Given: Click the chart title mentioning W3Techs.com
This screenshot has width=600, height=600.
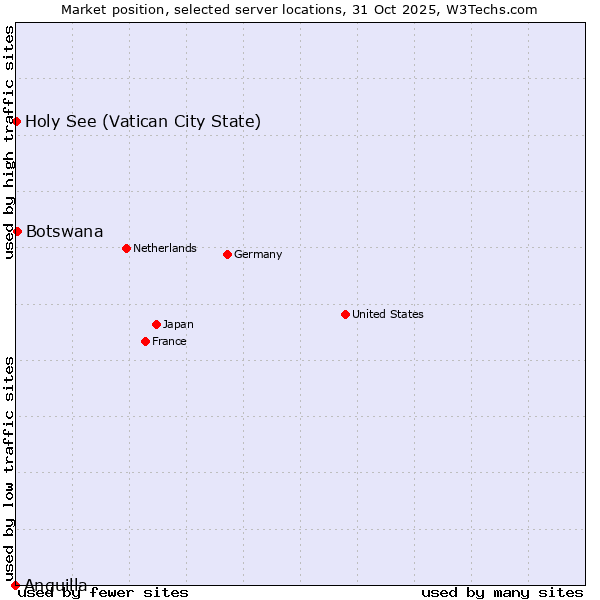Looking at the screenshot, I should pyautogui.click(x=299, y=9).
